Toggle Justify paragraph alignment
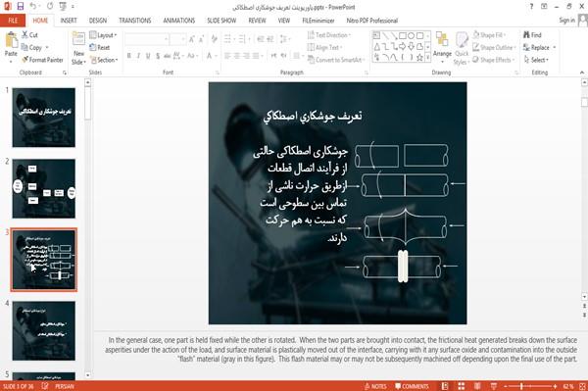 (x=257, y=56)
